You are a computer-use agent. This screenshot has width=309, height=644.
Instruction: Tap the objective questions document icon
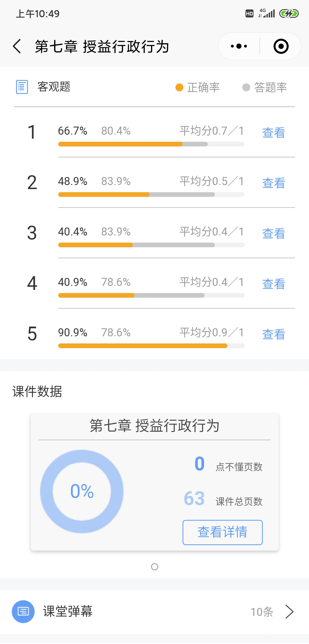pos(22,87)
